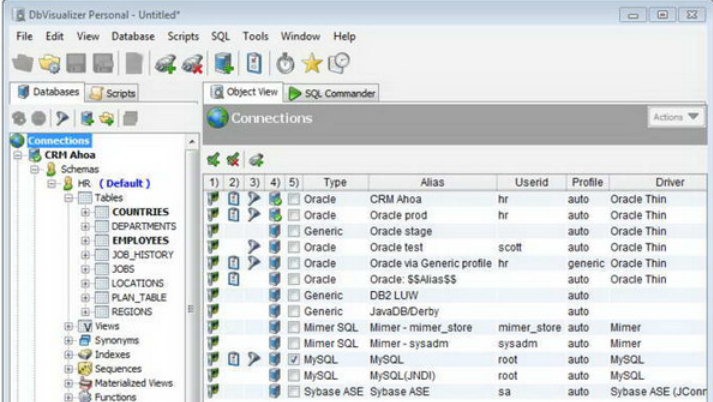
Task: Open the SQL menu
Action: [220, 36]
